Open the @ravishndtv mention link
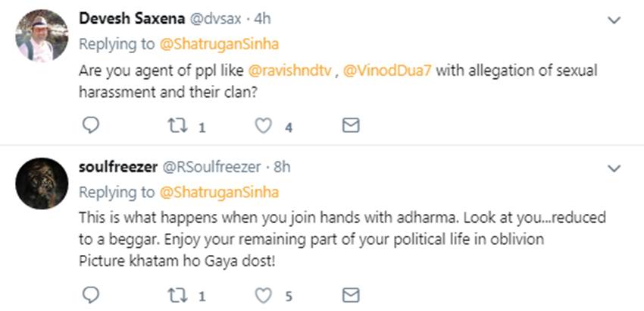 tap(290, 71)
